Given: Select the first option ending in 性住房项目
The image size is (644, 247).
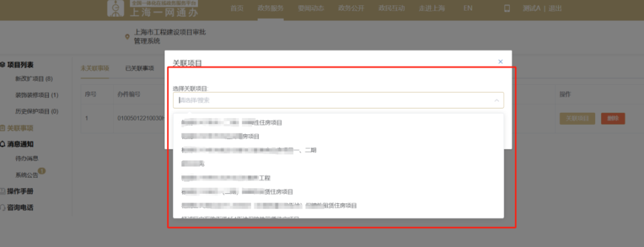Looking at the screenshot, I should point(338,122).
